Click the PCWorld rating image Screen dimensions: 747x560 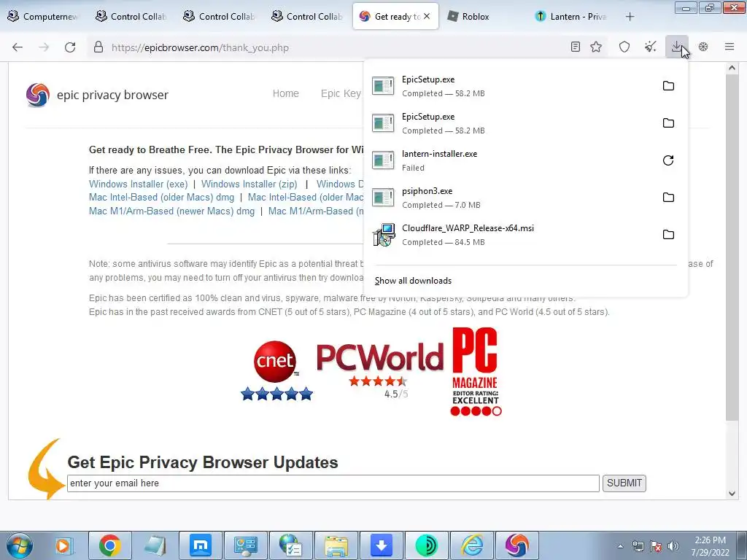click(380, 370)
